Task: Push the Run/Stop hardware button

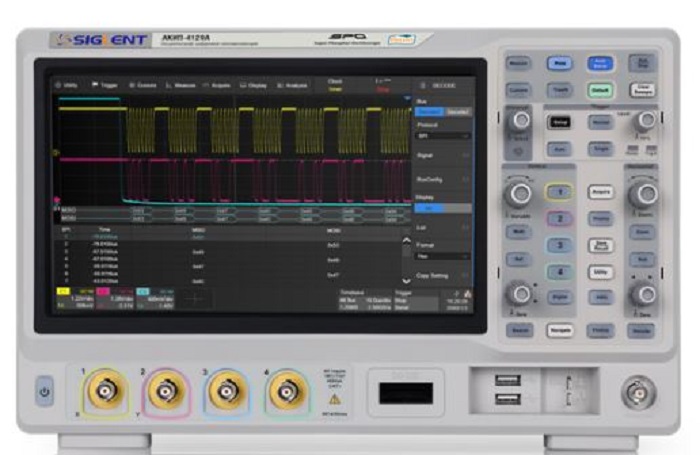Action: pyautogui.click(x=642, y=63)
